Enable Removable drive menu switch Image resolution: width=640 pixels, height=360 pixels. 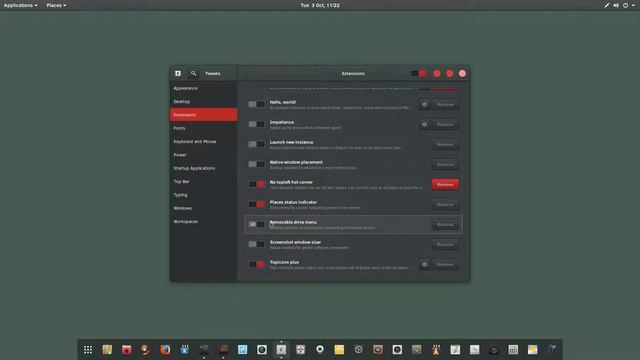click(x=257, y=224)
